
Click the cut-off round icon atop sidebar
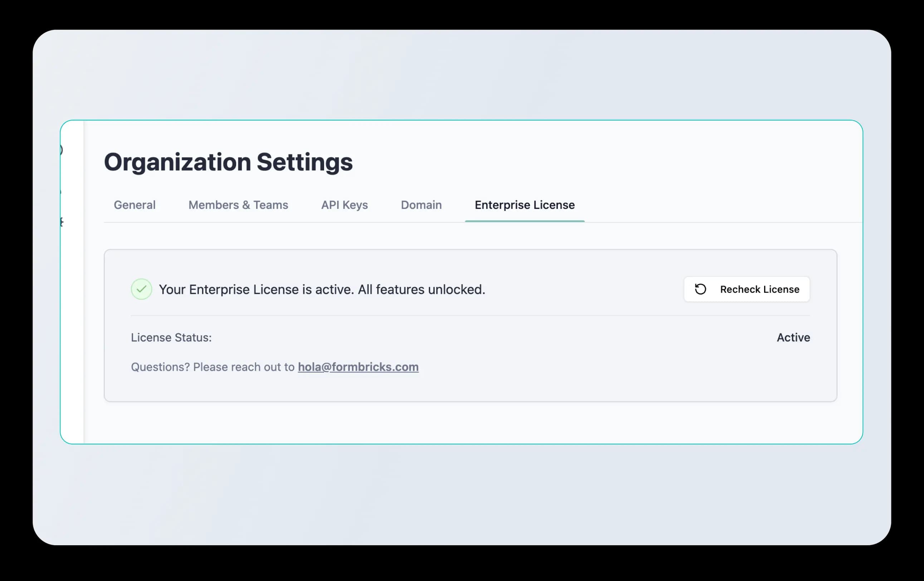coord(62,150)
